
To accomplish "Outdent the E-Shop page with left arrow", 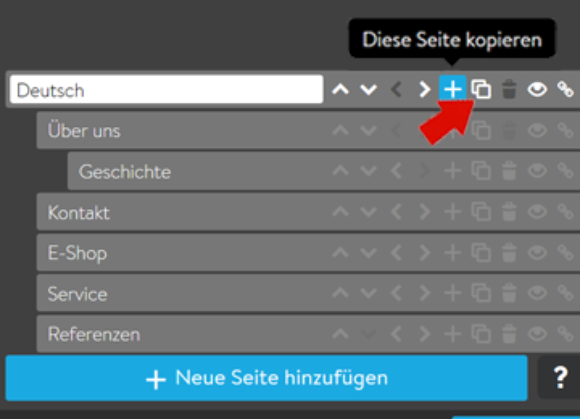I will pyautogui.click(x=397, y=253).
